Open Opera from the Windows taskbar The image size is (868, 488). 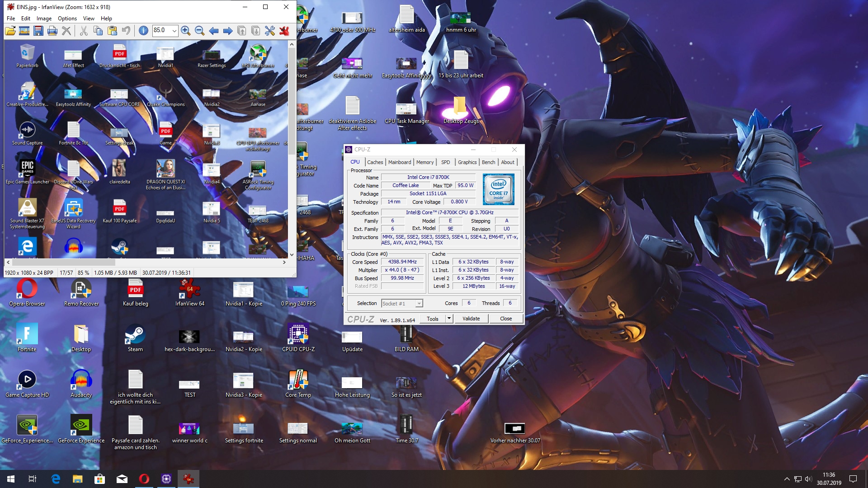(144, 479)
